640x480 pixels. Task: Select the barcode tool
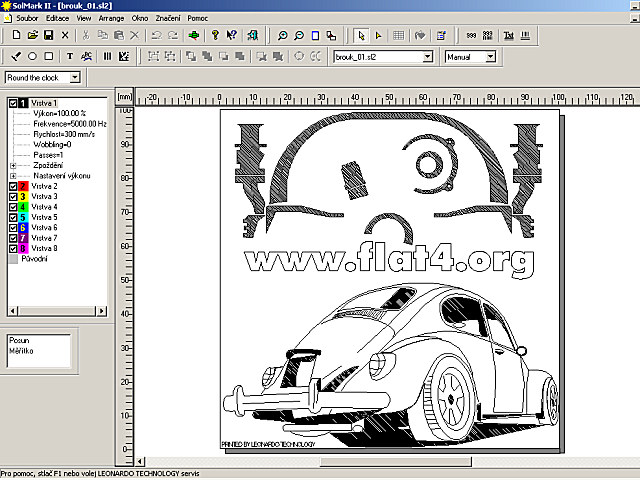pyautogui.click(x=107, y=56)
